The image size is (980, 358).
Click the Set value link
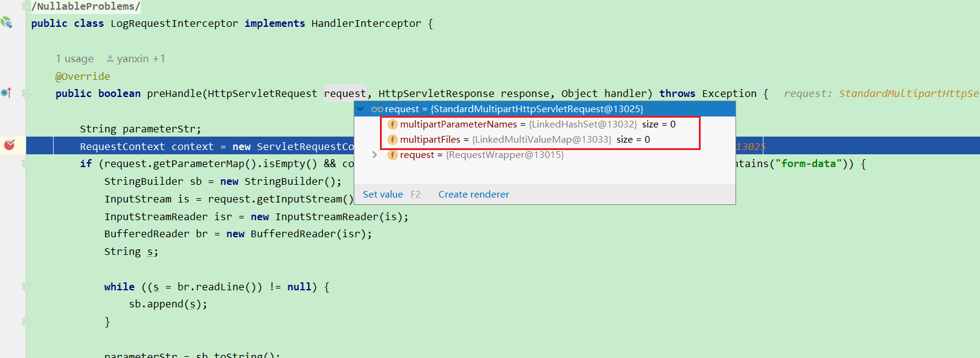tap(382, 195)
